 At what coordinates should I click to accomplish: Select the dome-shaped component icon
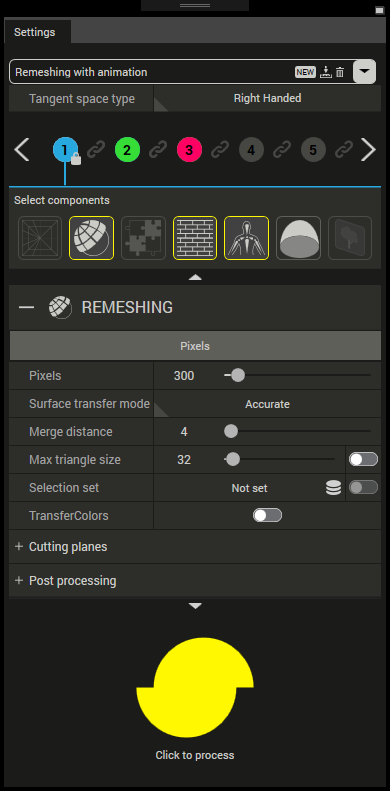tap(298, 238)
